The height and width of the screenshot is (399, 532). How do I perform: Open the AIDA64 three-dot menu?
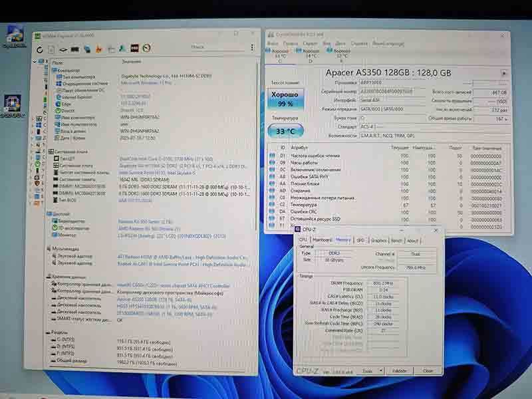252,47
